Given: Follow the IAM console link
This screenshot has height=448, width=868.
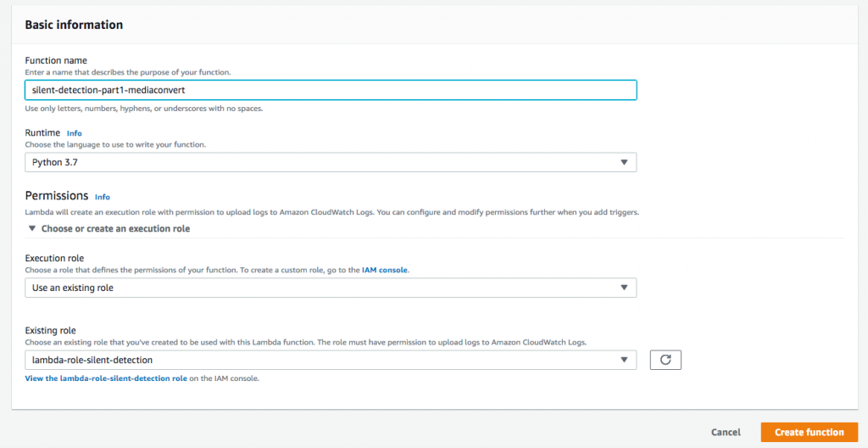Looking at the screenshot, I should (385, 270).
